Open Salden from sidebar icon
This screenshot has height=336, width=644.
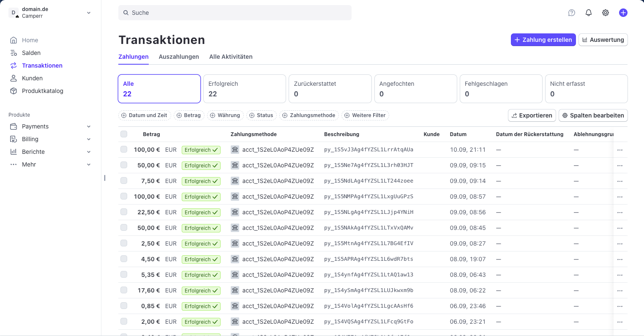14,53
